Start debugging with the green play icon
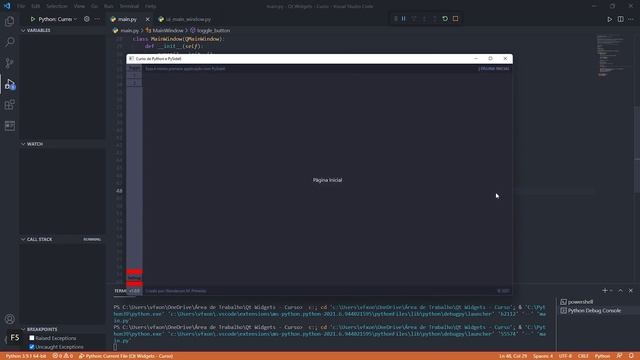The height and width of the screenshot is (360, 640). click(33, 19)
